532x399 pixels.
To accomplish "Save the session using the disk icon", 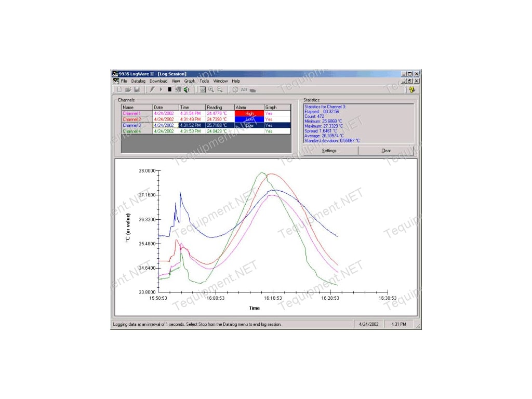I will point(137,89).
